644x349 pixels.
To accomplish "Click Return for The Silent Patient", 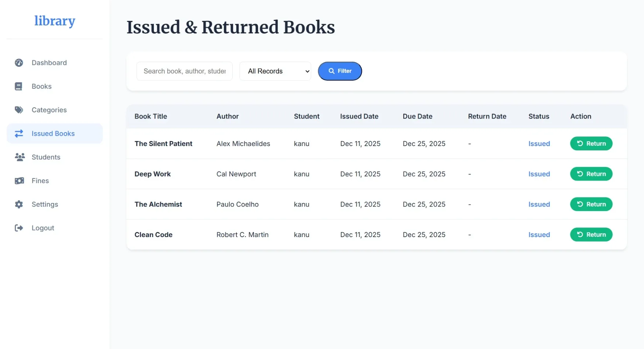I will 591,143.
